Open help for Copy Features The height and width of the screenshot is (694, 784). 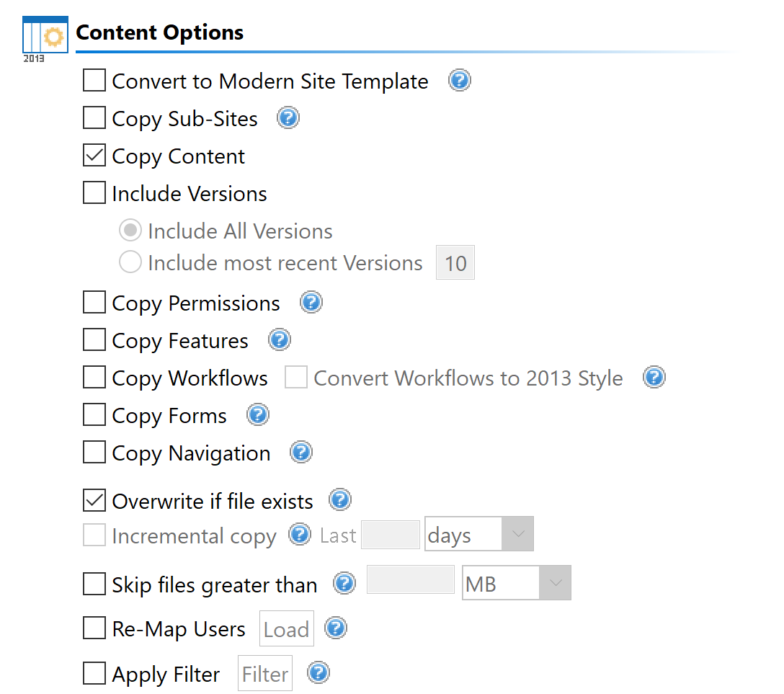(x=279, y=339)
